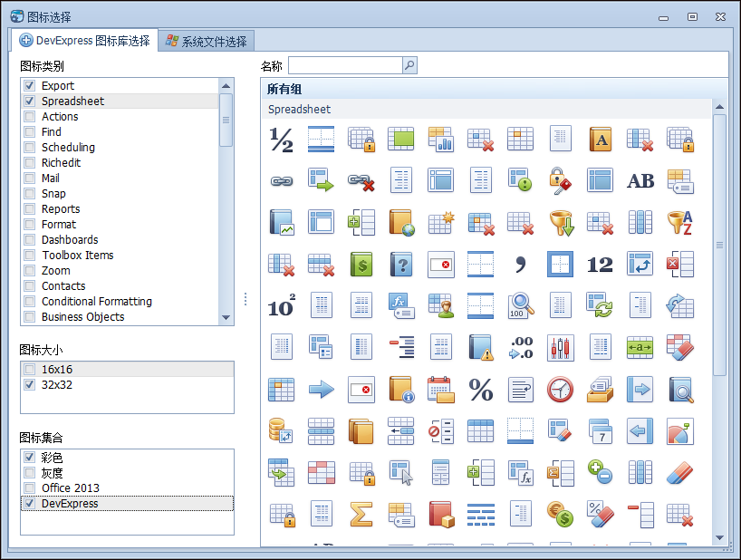The image size is (741, 560).
Task: Pick the orange book with letter A icon
Action: (x=601, y=140)
